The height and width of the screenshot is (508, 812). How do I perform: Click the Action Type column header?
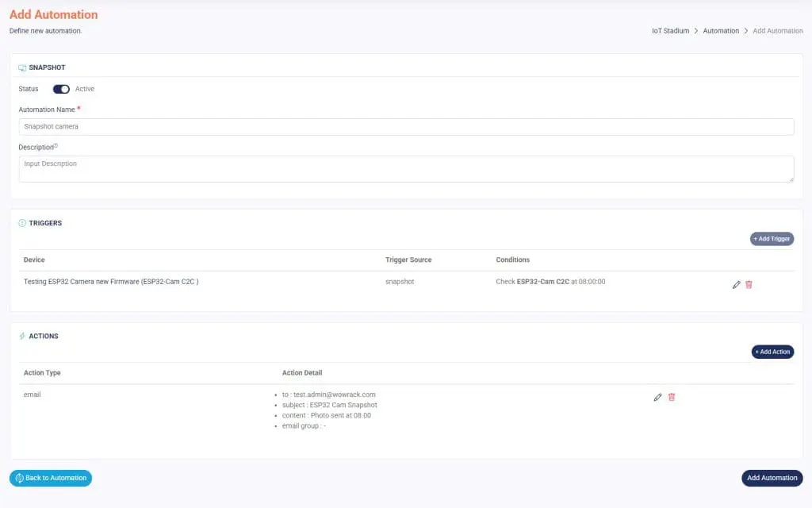pyautogui.click(x=42, y=373)
